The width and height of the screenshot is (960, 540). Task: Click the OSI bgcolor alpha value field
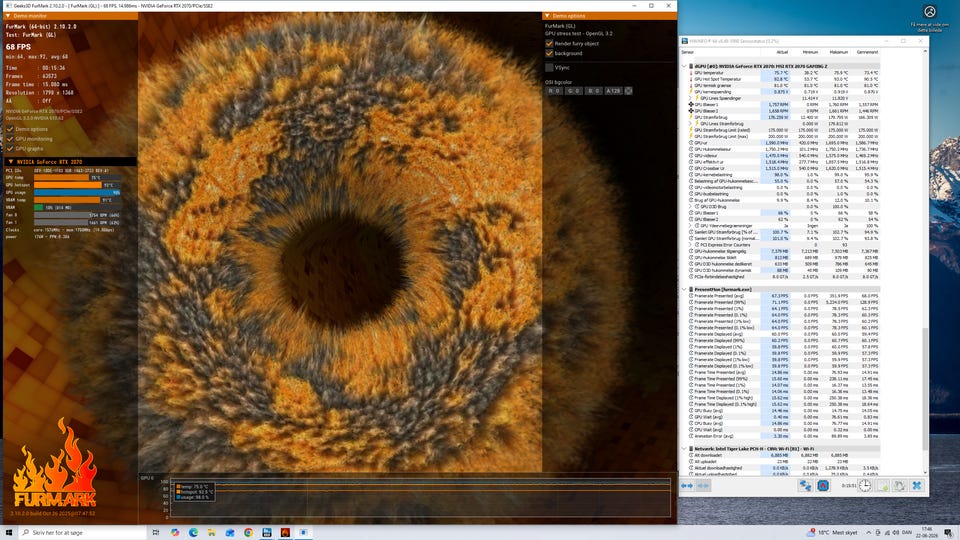pos(613,91)
